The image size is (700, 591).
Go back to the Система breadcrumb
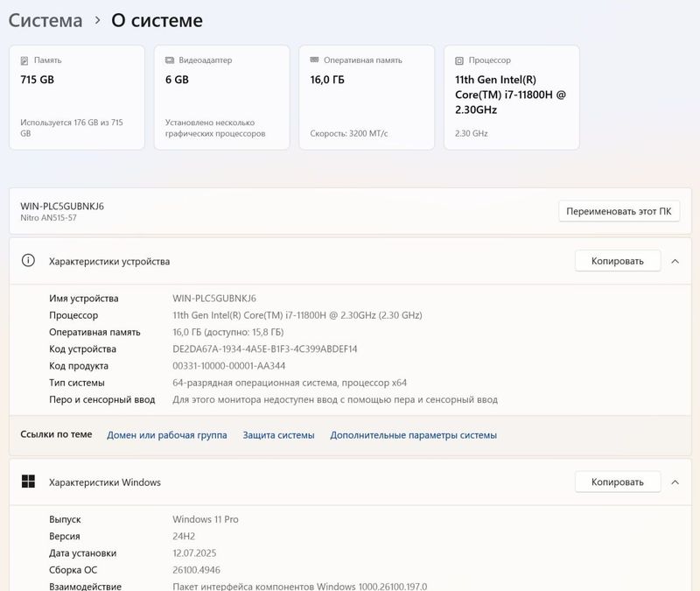tap(45, 20)
